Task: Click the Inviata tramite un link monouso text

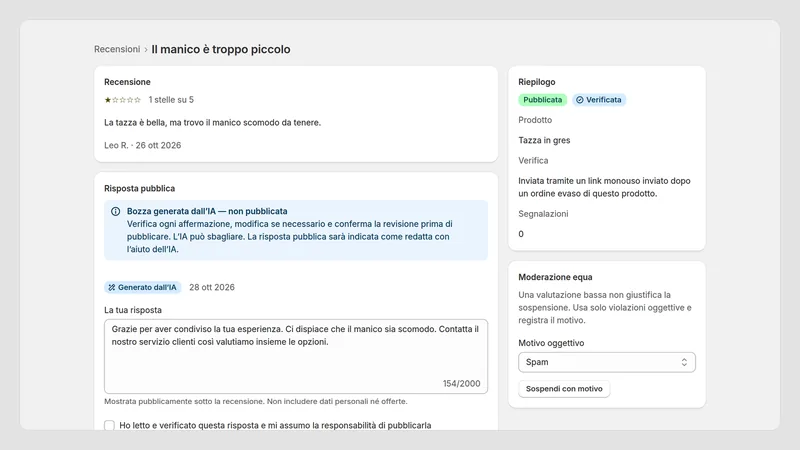Action: [604, 187]
